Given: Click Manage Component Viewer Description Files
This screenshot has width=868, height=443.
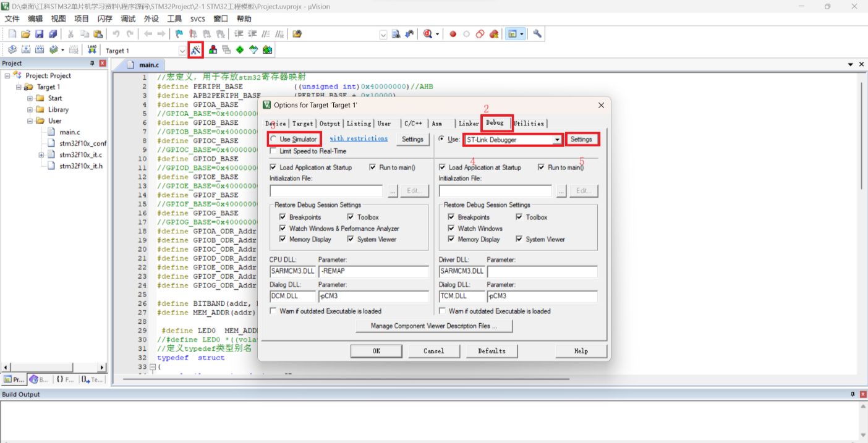Looking at the screenshot, I should click(x=434, y=326).
